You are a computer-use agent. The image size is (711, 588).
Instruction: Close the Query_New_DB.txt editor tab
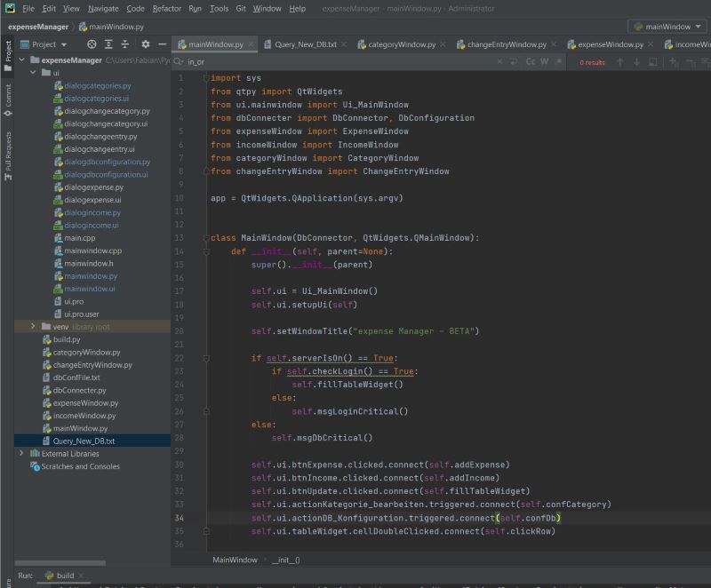click(x=346, y=44)
